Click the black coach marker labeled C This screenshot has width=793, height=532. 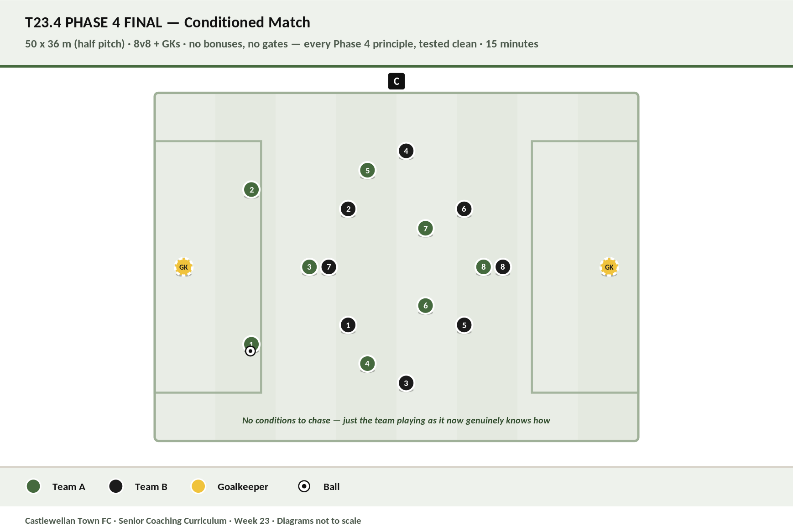coord(396,81)
